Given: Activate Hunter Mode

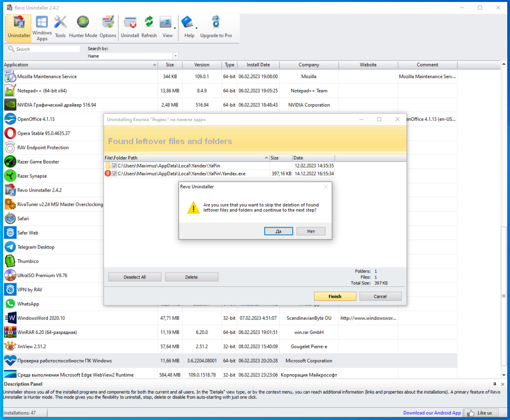Looking at the screenshot, I should [x=83, y=27].
